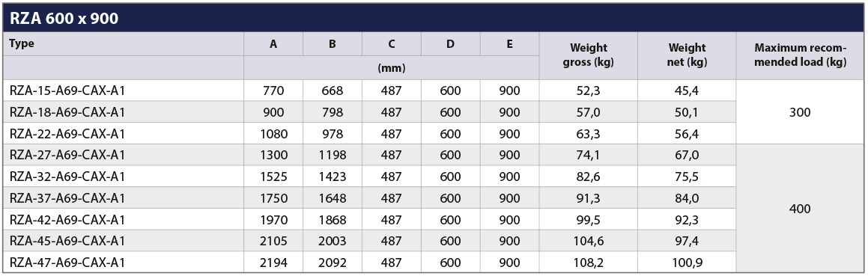Select row RZA-37-A69-CAX-A1

pos(368,198)
